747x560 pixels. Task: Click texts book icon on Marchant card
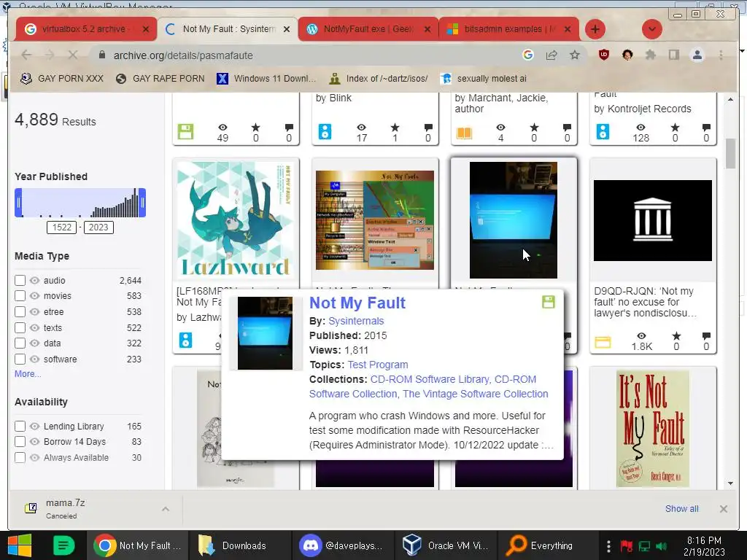coord(464,133)
